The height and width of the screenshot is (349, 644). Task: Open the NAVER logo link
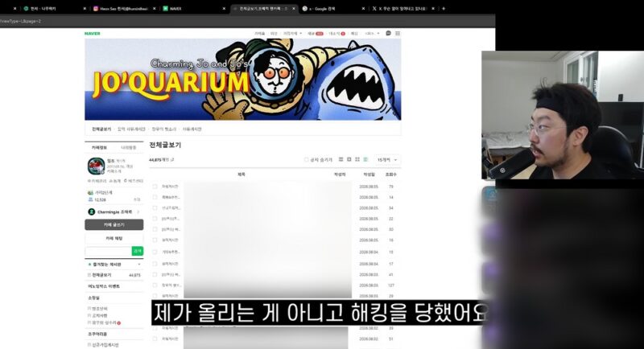click(92, 33)
